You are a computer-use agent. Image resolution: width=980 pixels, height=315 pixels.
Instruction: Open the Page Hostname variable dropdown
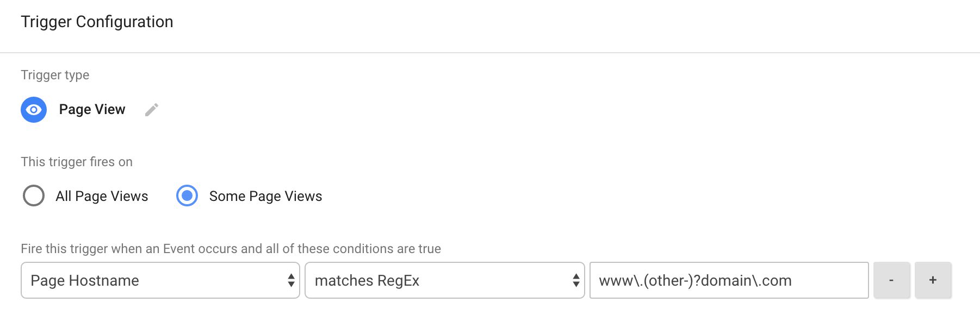160,280
